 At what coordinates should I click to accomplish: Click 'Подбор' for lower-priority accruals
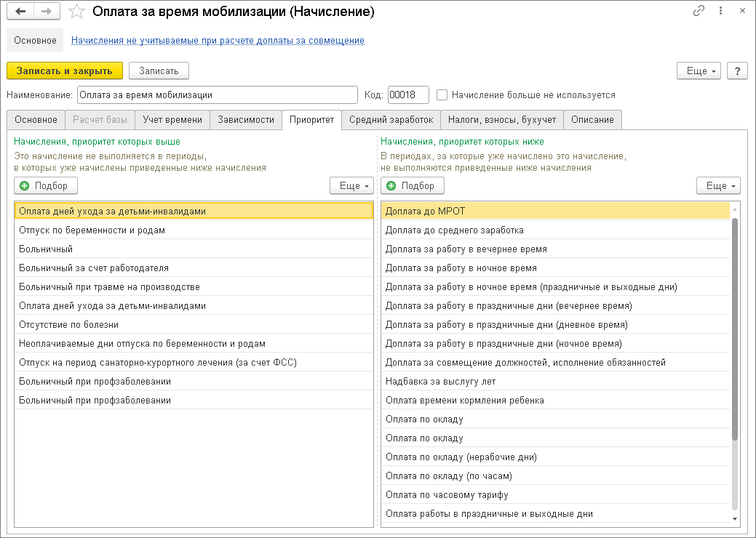413,185
